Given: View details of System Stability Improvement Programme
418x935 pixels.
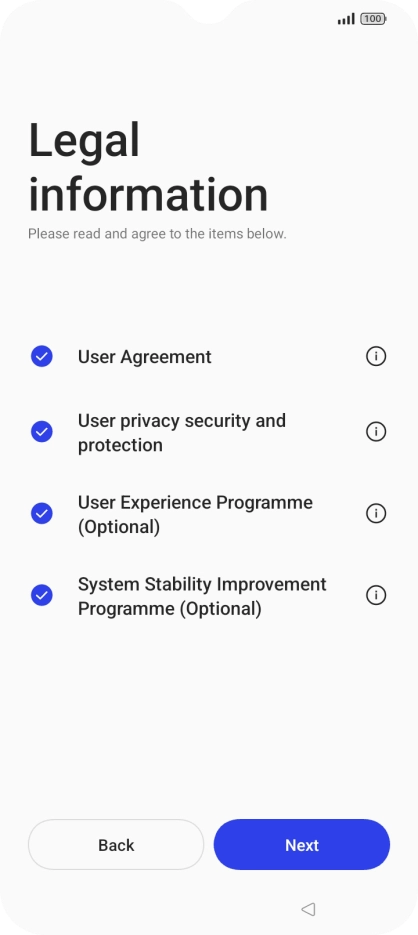Looking at the screenshot, I should 376,595.
